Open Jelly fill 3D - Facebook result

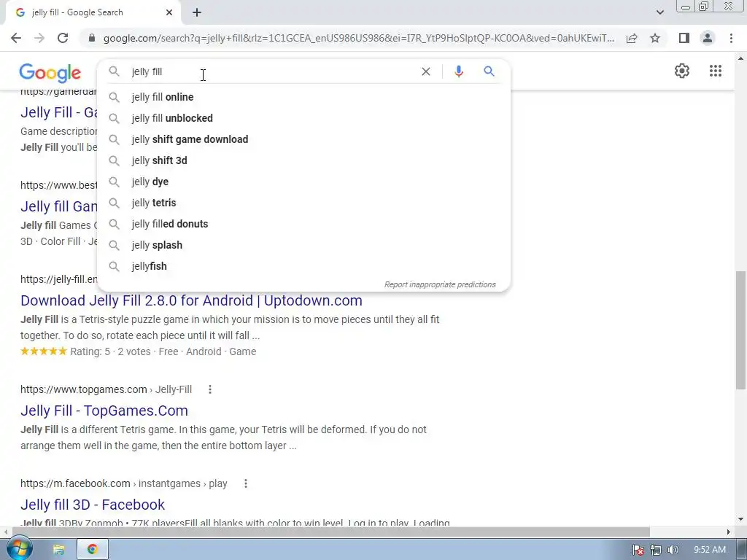click(x=93, y=505)
